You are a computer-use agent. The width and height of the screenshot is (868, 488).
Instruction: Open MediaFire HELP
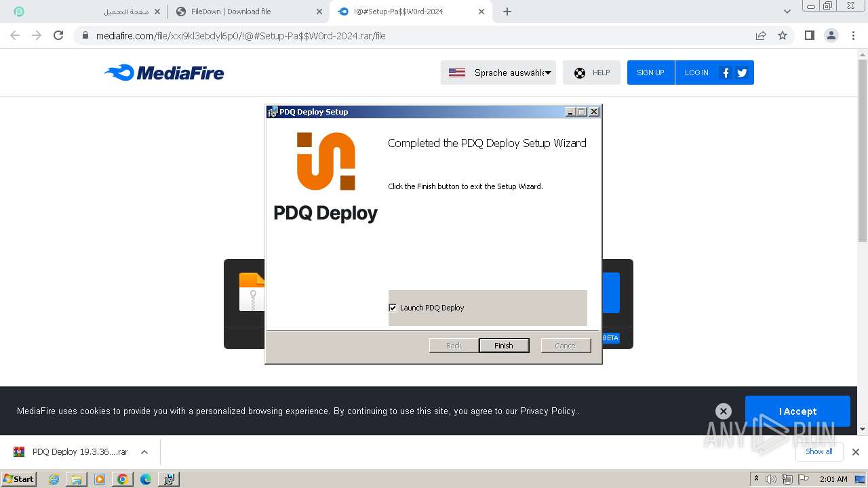click(x=591, y=73)
